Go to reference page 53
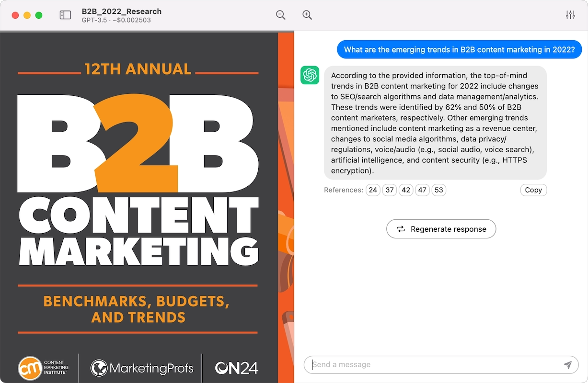This screenshot has height=383, width=588. pyautogui.click(x=438, y=190)
